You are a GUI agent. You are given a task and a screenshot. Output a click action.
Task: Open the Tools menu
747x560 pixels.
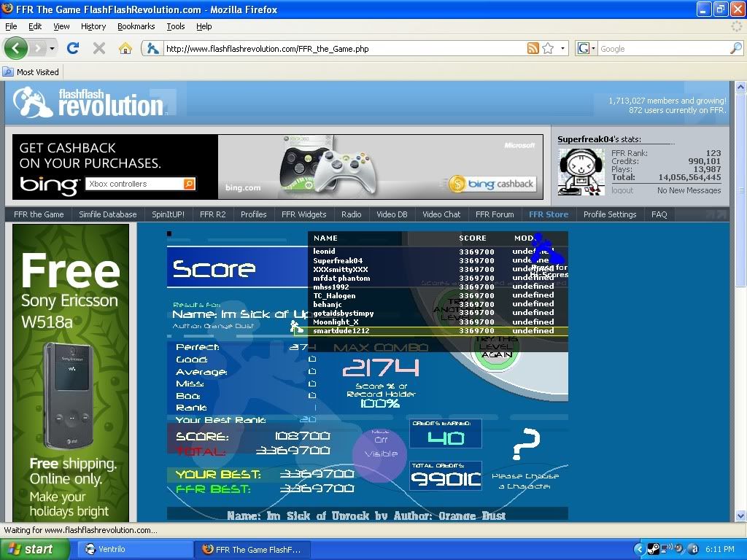[x=175, y=26]
